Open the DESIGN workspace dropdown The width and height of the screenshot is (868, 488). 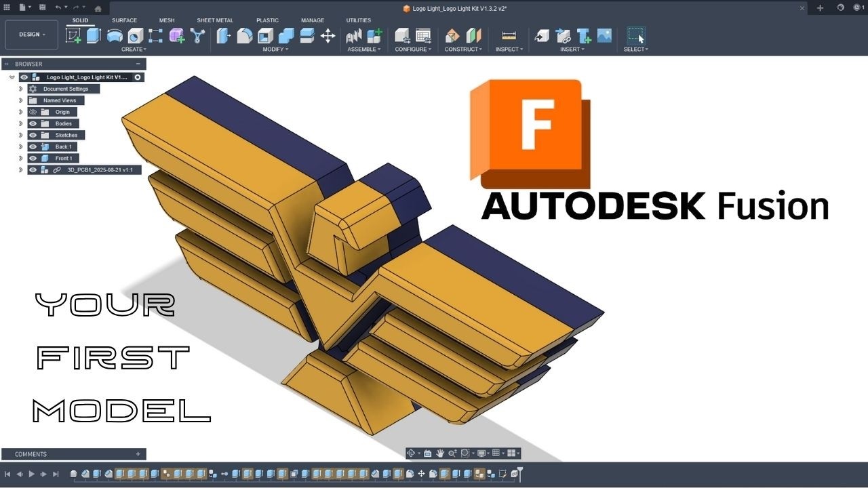coord(32,35)
